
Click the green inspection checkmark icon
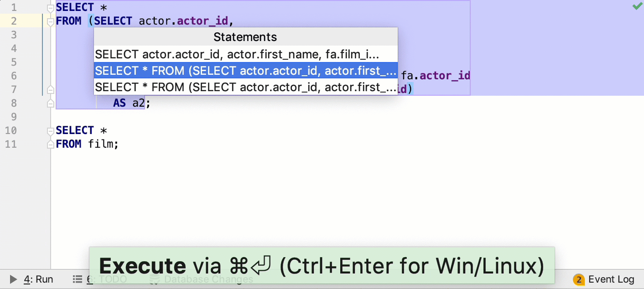tap(637, 6)
